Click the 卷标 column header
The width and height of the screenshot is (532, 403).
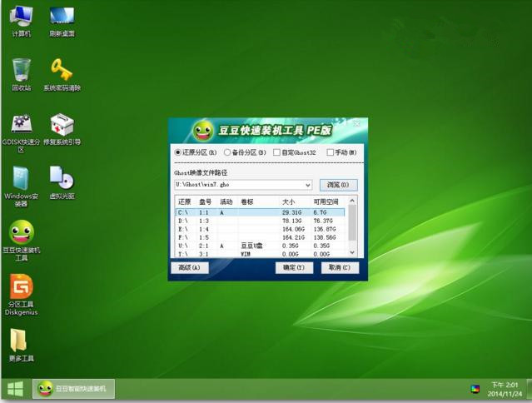(x=259, y=201)
